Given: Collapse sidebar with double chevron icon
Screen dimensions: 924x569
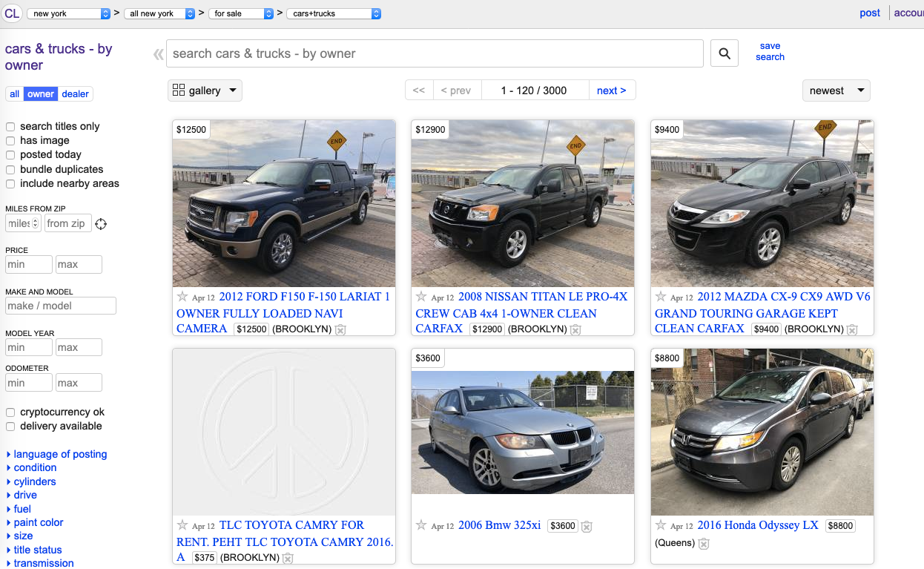Looking at the screenshot, I should pyautogui.click(x=158, y=54).
